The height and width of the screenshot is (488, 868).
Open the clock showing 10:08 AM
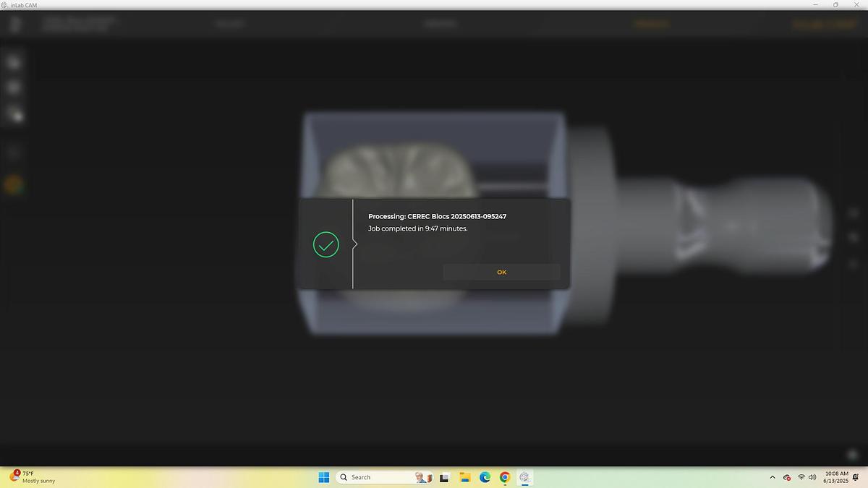(836, 477)
